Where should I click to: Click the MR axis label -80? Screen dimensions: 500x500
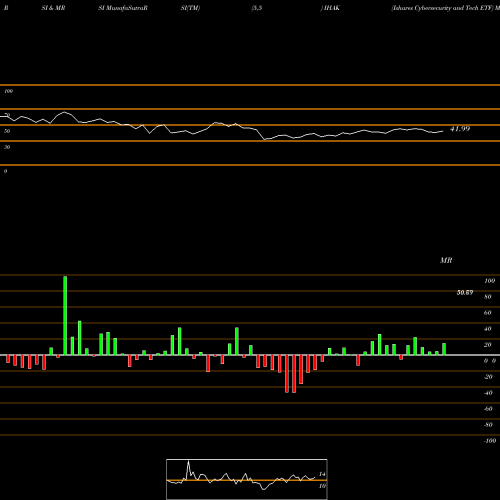click(488, 425)
